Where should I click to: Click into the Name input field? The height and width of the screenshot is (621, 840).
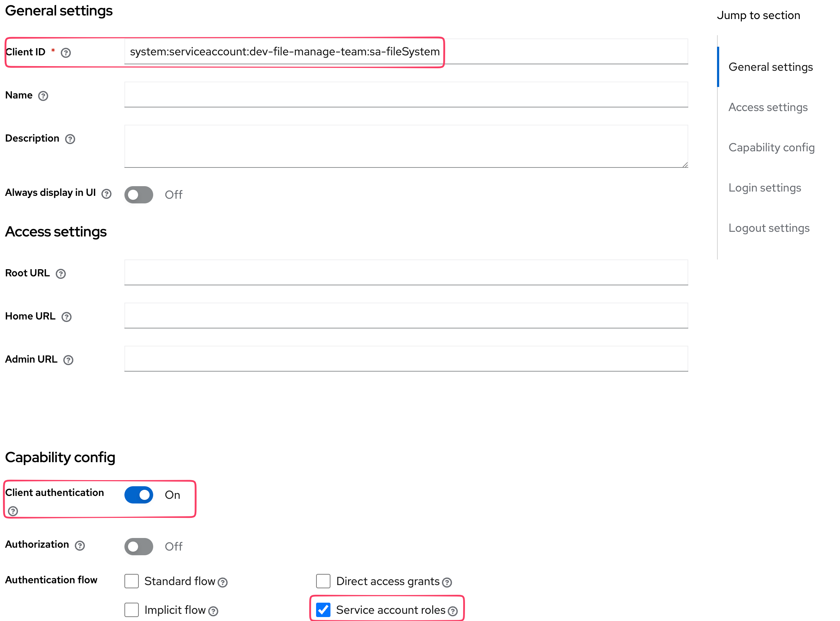point(406,95)
